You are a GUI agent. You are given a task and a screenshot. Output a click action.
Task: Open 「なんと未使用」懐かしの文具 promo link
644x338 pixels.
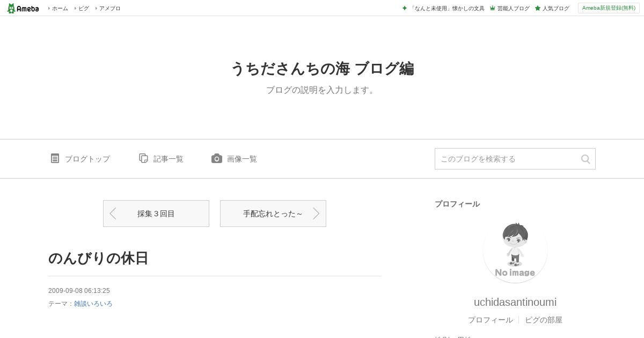click(x=447, y=9)
